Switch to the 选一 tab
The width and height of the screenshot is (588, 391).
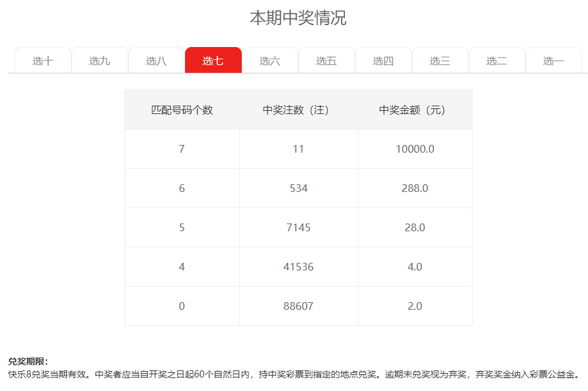(x=553, y=61)
